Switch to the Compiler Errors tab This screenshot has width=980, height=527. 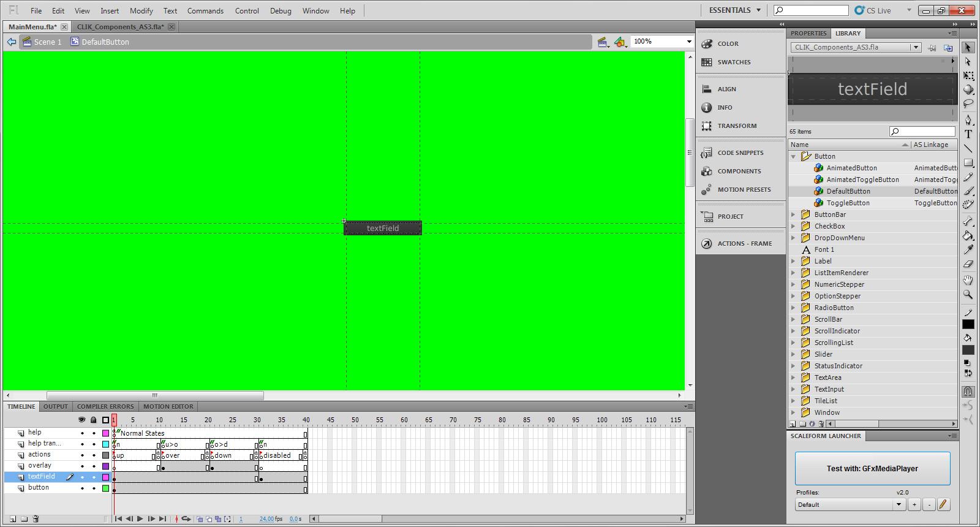(x=105, y=407)
